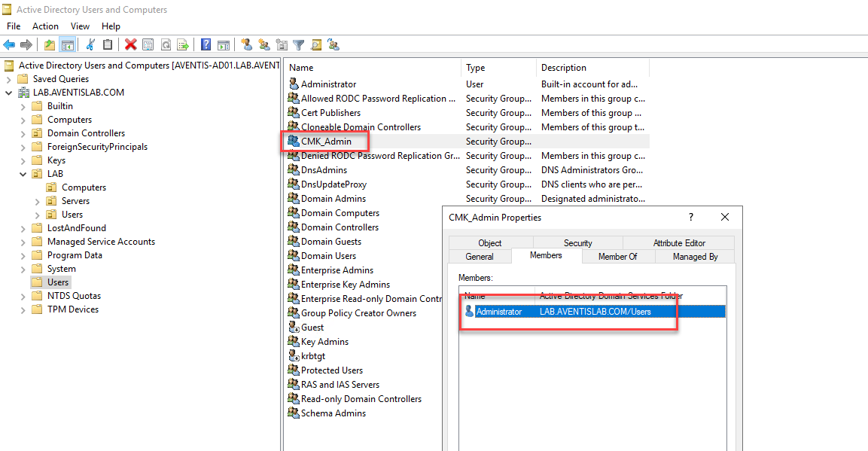Expand the Builtin container
This screenshot has width=868, height=451.
[23, 105]
